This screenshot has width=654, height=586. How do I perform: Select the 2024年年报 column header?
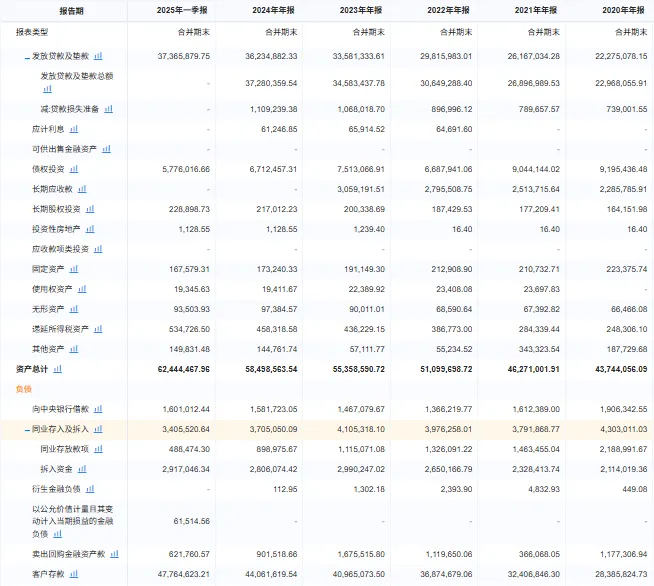pyautogui.click(x=273, y=10)
